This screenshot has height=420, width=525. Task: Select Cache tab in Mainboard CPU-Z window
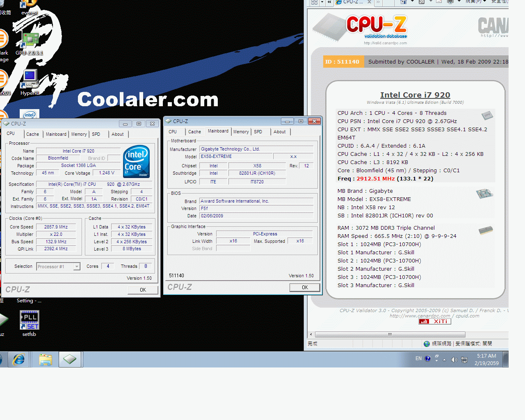(x=194, y=132)
